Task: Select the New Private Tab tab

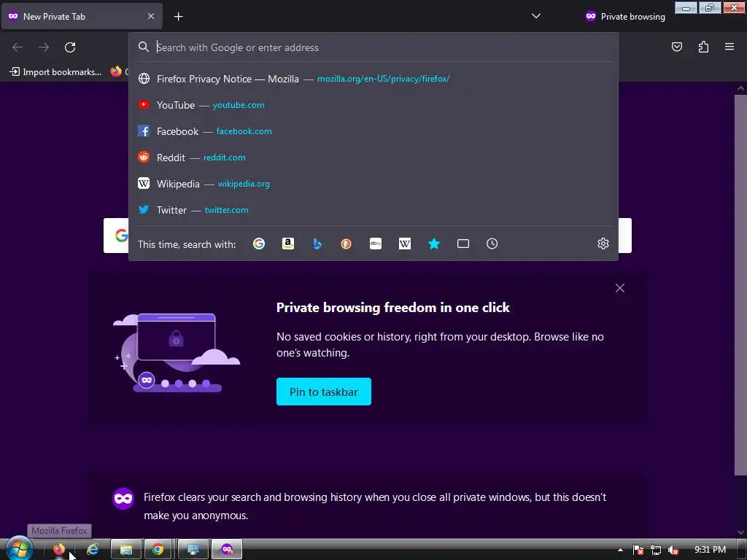Action: (82, 16)
